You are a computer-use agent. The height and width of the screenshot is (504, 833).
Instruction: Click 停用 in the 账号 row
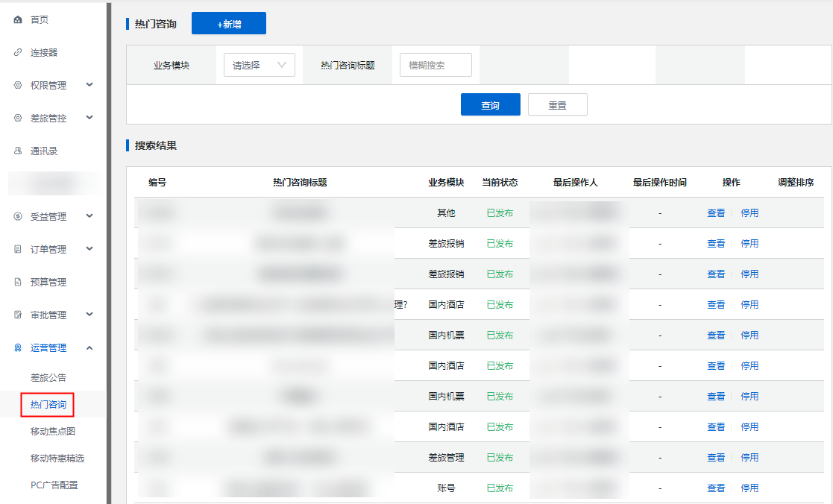[749, 488]
